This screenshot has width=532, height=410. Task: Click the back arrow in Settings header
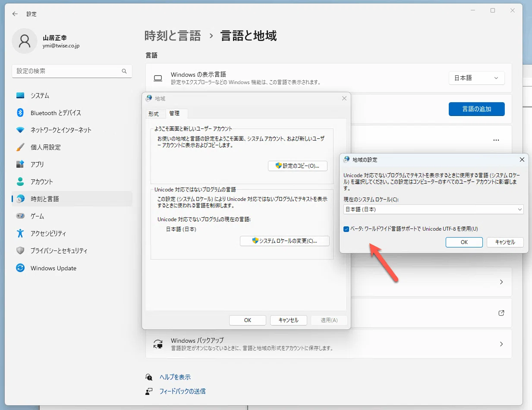(15, 14)
